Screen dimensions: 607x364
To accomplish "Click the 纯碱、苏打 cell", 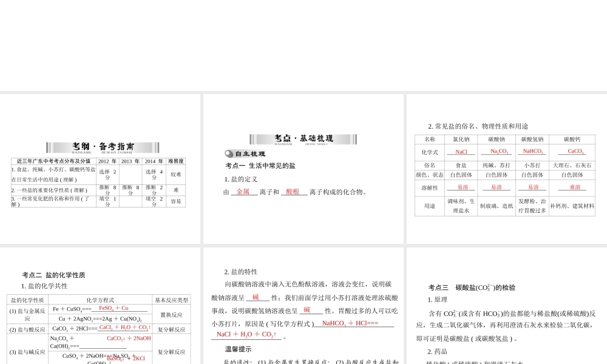I will 497,165.
